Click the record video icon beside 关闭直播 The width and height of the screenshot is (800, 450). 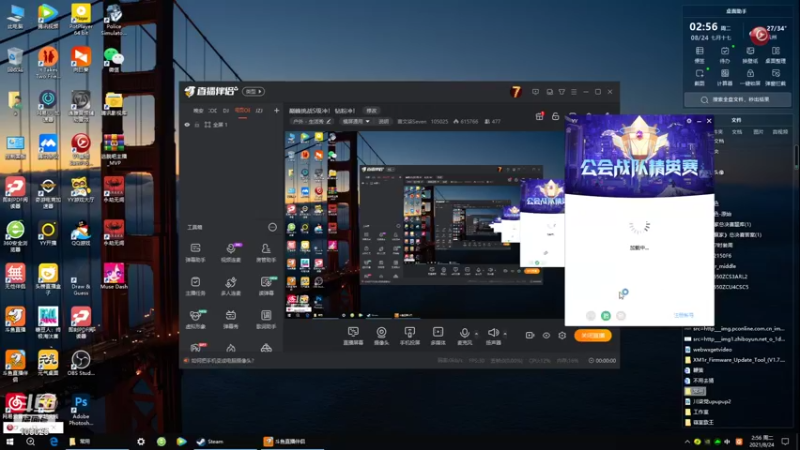pos(530,335)
